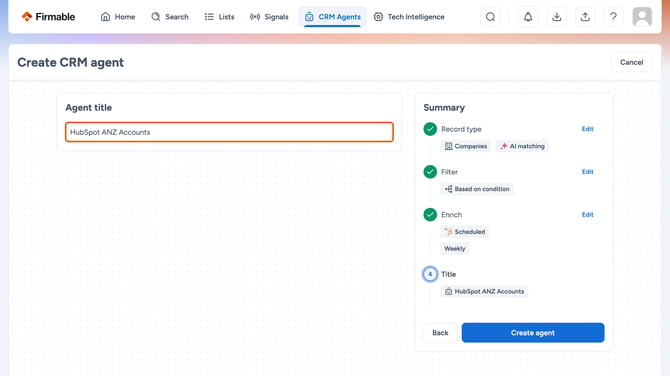Select step 4 Title circle indicator
Screen dimensions: 670x376
tap(430, 274)
